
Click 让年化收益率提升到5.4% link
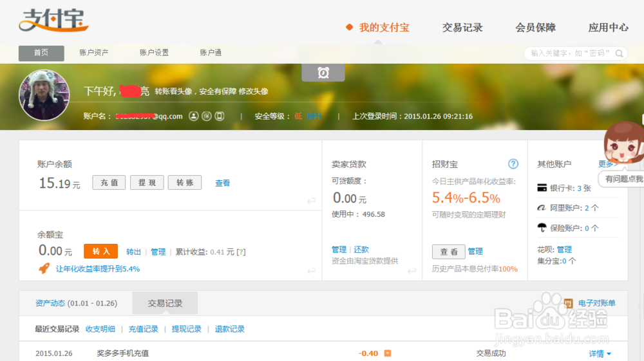[98, 269]
